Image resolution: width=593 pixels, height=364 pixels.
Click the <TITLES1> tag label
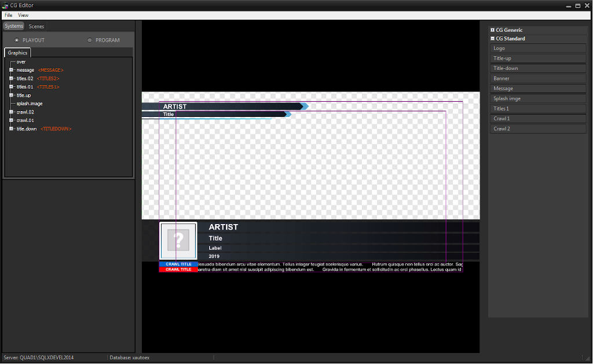pos(48,87)
